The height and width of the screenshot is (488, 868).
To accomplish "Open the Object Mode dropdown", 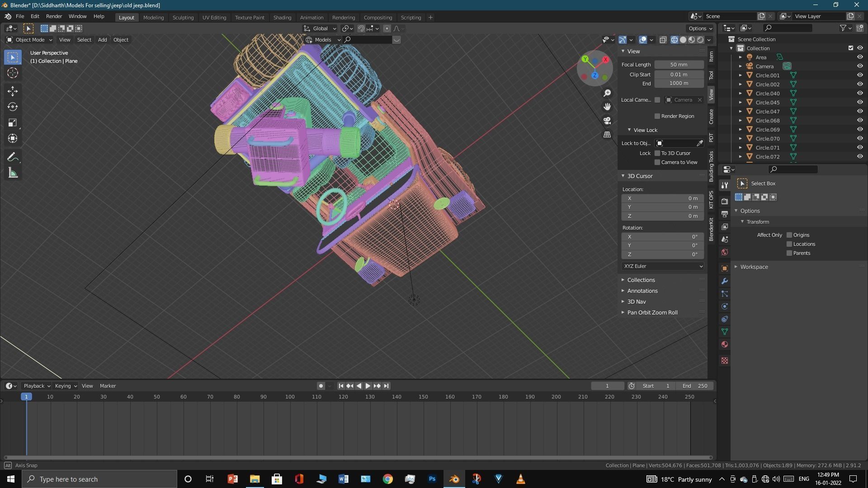I will [29, 40].
